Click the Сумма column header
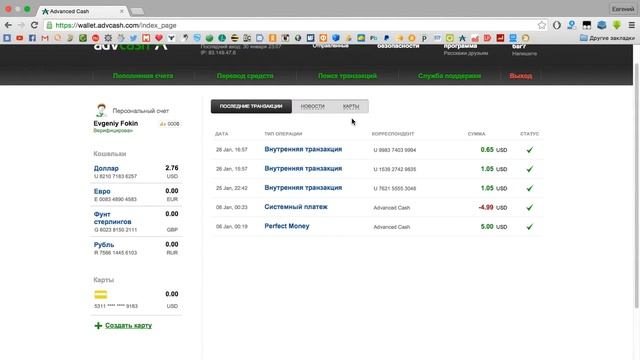 (476, 134)
